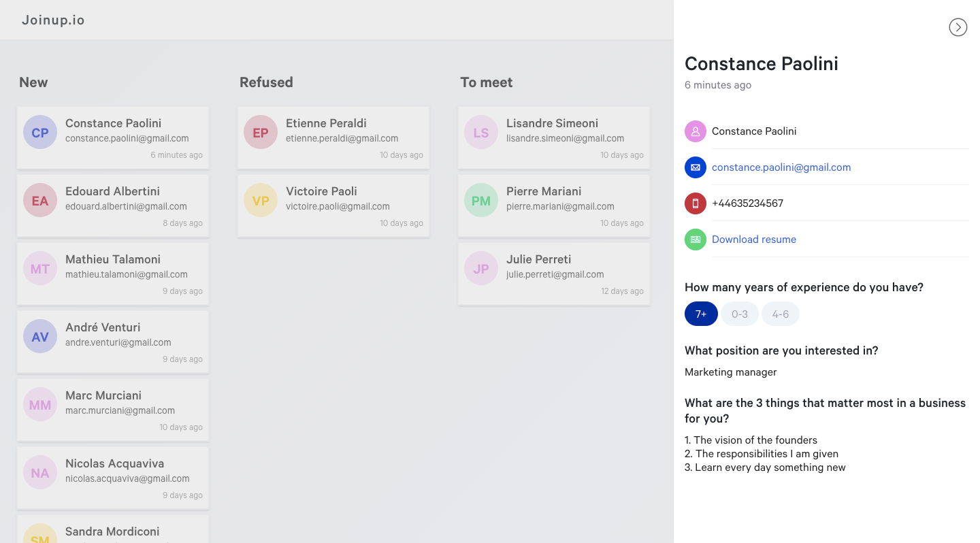
Task: Open Victoire Paoli card in Refused
Action: 333,205
